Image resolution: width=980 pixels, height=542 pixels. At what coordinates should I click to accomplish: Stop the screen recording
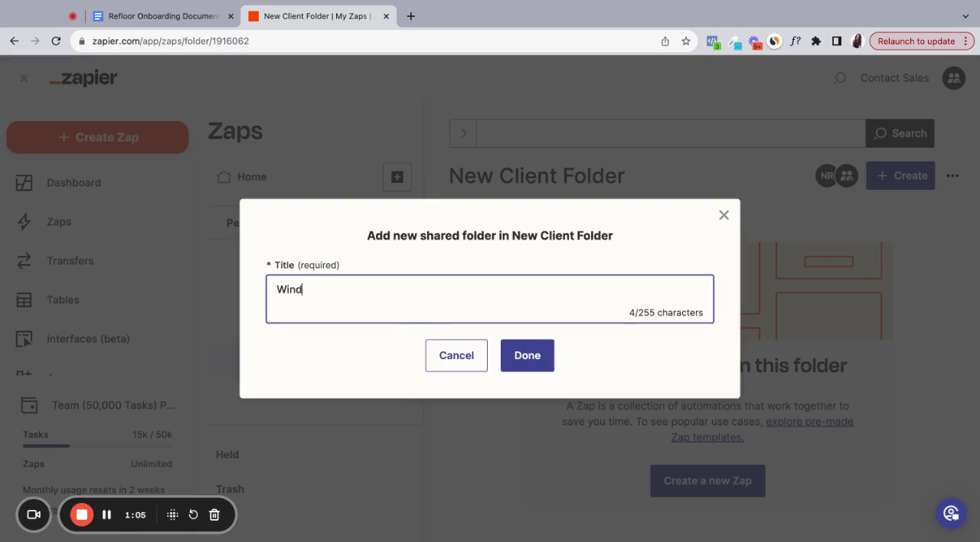82,514
